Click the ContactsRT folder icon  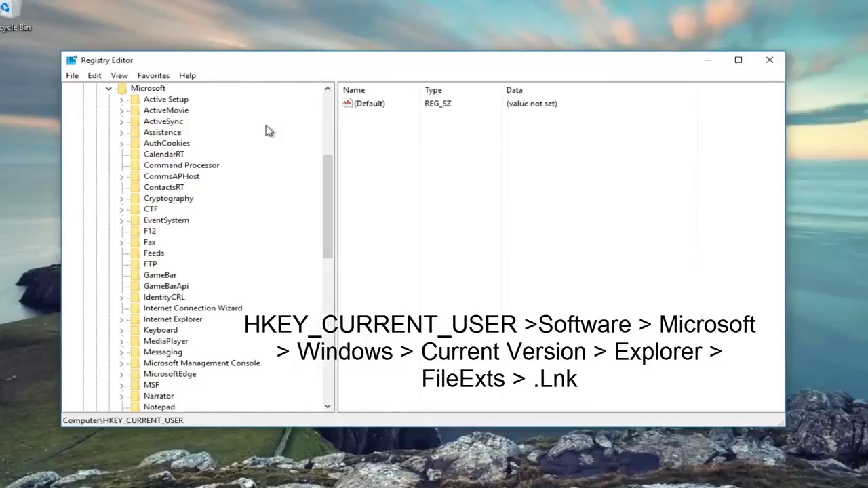[x=135, y=187]
